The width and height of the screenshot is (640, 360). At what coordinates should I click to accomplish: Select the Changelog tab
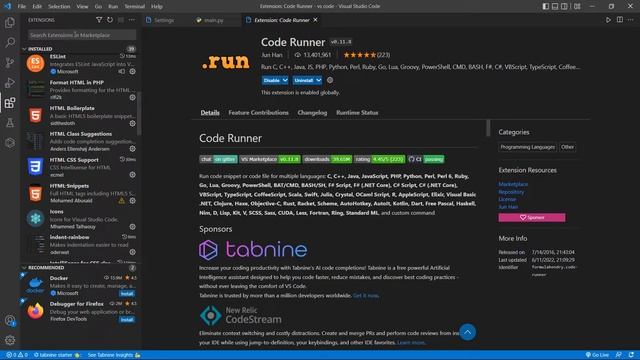pyautogui.click(x=312, y=113)
